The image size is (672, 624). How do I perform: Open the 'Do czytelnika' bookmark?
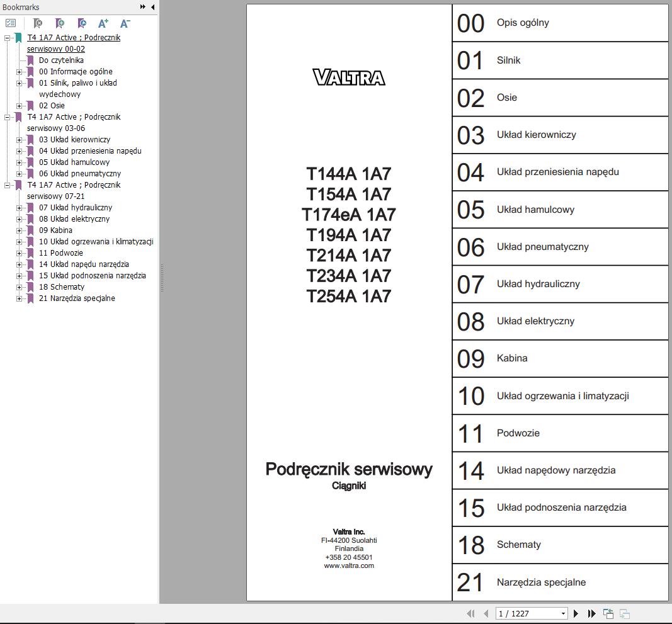coord(61,60)
